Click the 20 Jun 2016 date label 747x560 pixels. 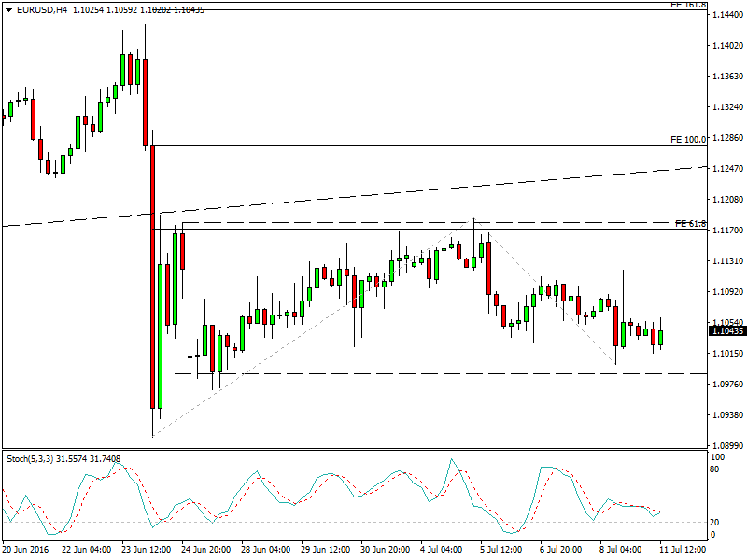[x=26, y=549]
